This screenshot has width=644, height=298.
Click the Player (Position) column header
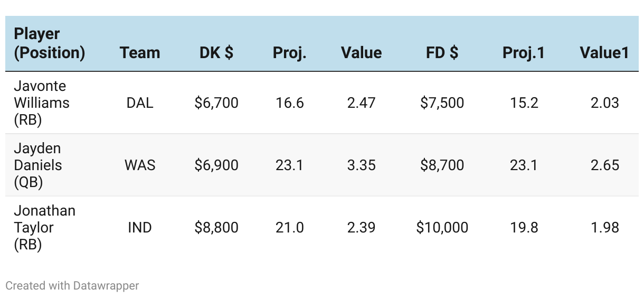(x=49, y=43)
